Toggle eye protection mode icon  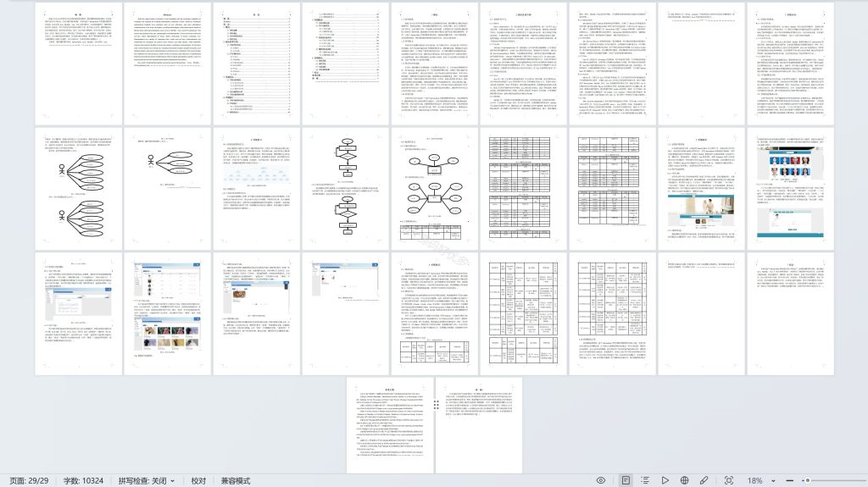(601, 480)
